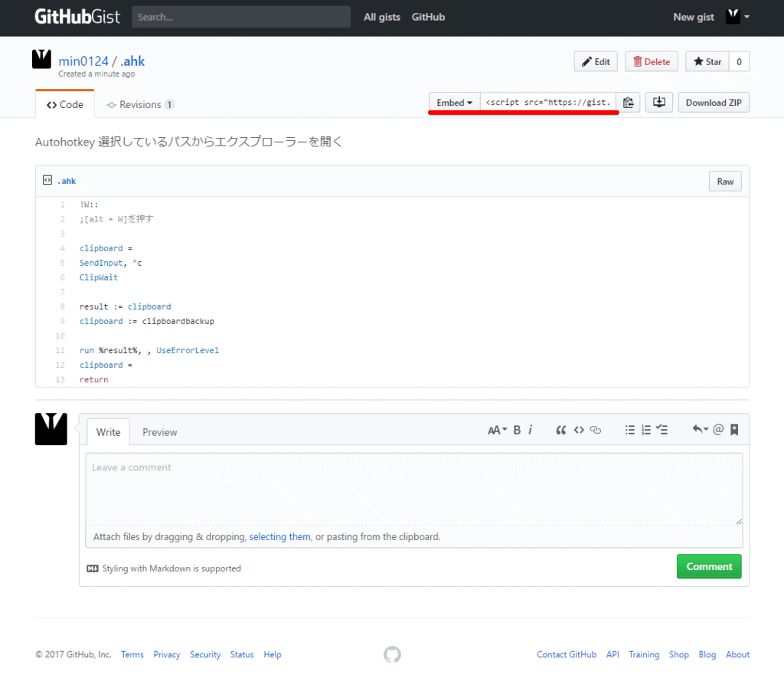Open gist in GitHub Desktop icon
This screenshot has width=784, height=678.
coord(659,102)
